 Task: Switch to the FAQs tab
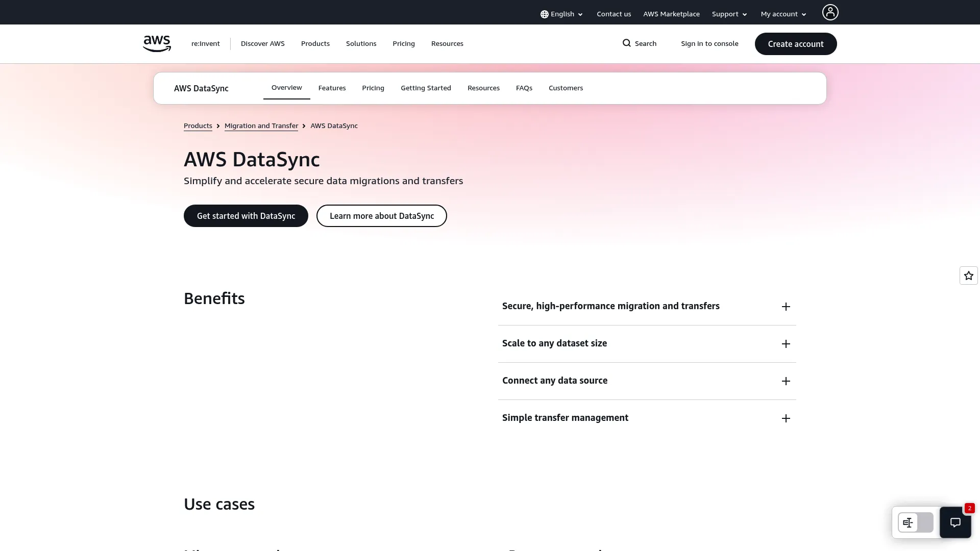click(524, 88)
